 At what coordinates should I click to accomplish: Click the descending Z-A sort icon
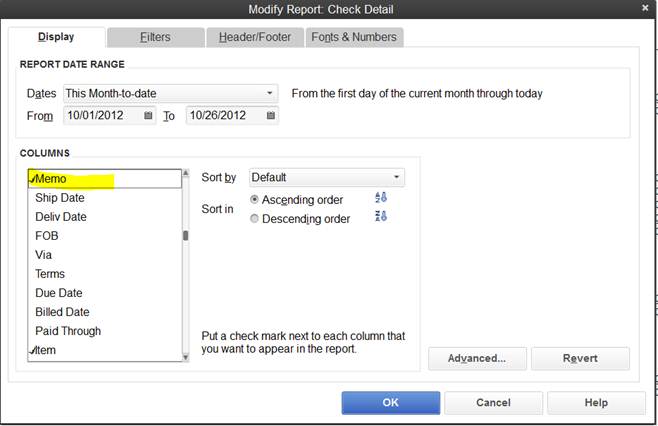[380, 217]
